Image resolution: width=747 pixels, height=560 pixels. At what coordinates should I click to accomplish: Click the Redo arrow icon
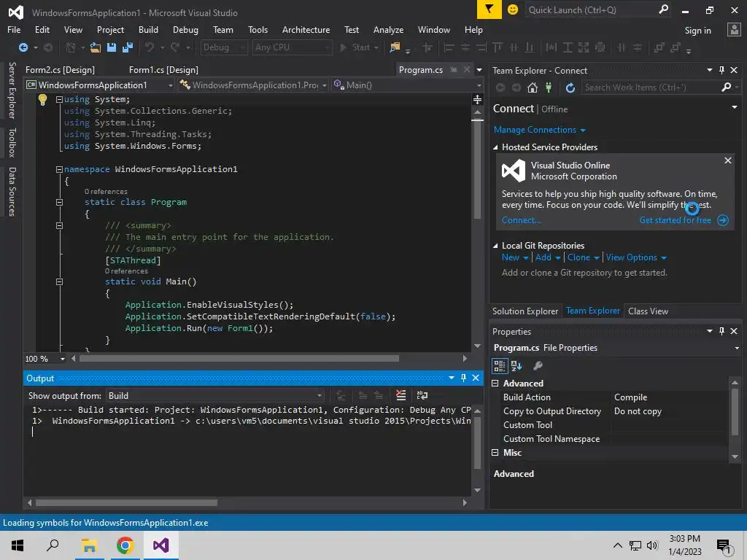[175, 47]
